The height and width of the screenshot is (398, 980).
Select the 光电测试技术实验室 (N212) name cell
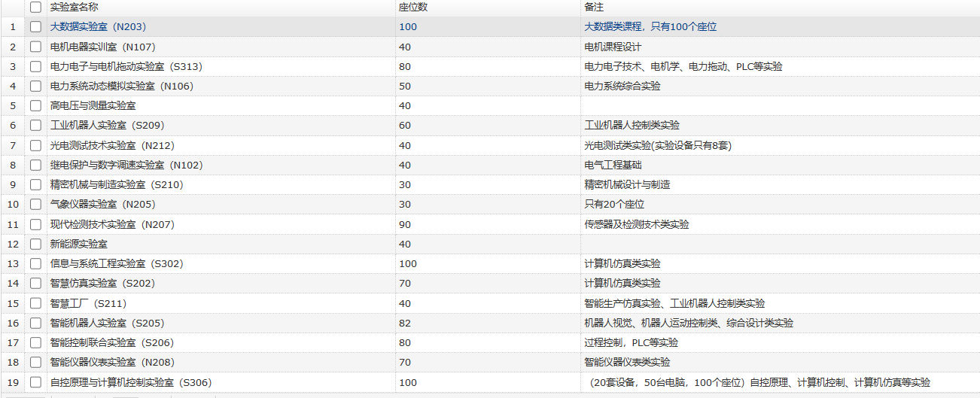111,145
